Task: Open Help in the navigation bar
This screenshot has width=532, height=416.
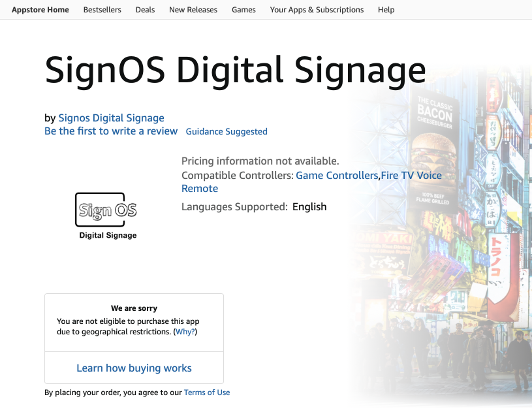Action: [386, 10]
